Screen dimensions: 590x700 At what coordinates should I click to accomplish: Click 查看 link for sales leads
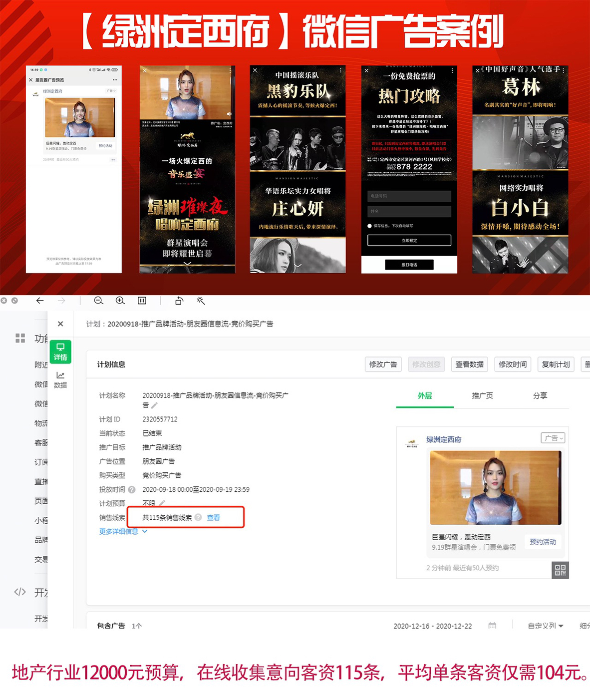click(x=213, y=518)
